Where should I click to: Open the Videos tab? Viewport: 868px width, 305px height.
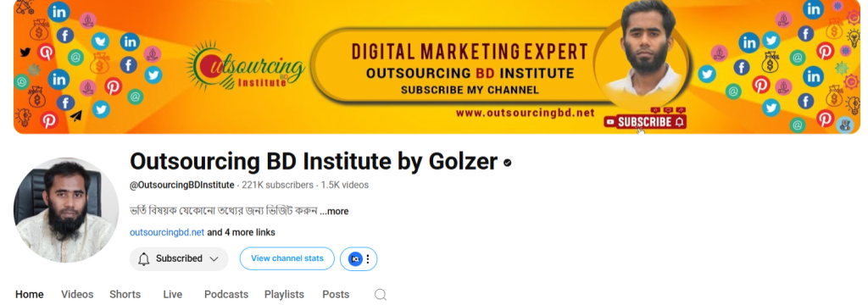pos(77,295)
